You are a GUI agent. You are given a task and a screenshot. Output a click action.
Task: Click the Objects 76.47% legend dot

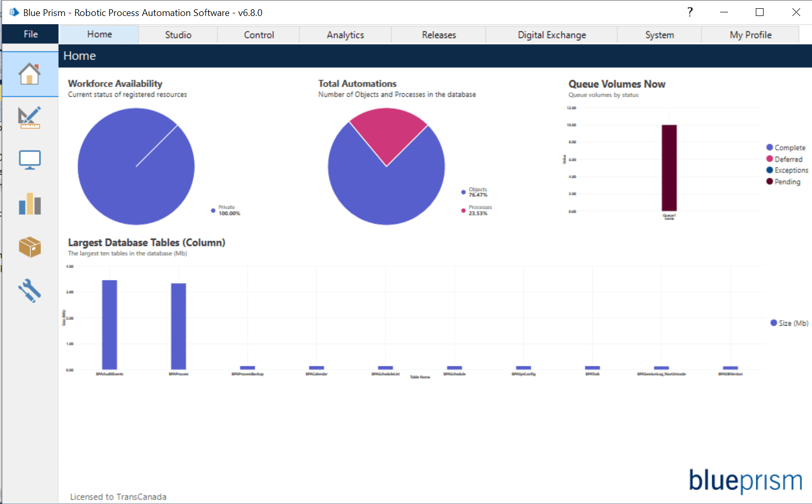[463, 192]
